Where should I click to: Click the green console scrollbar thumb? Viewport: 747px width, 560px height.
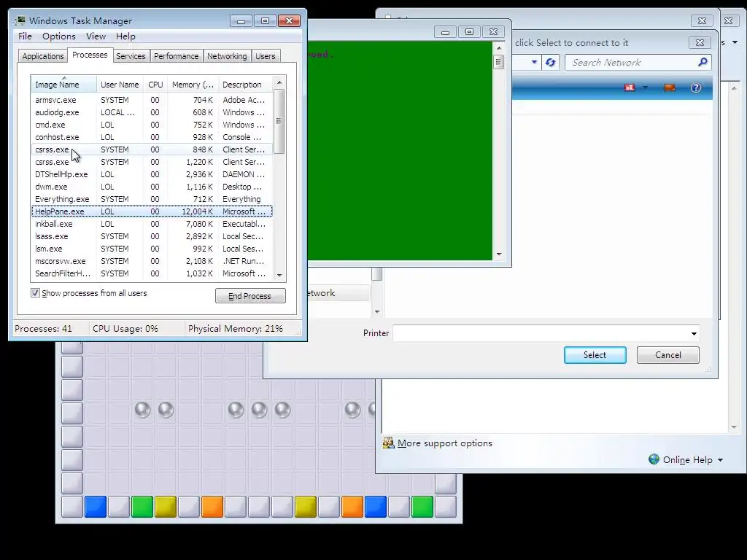point(499,63)
